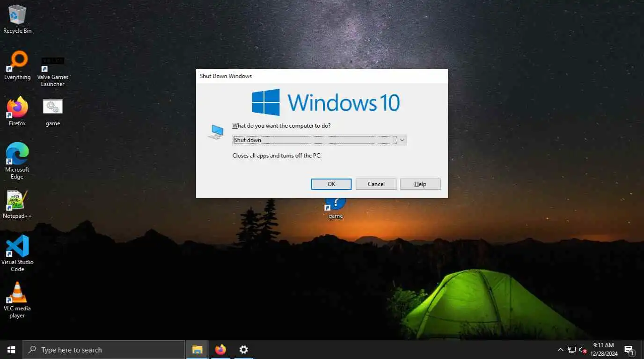Click the Windows Start button
644x359 pixels.
[x=11, y=350]
